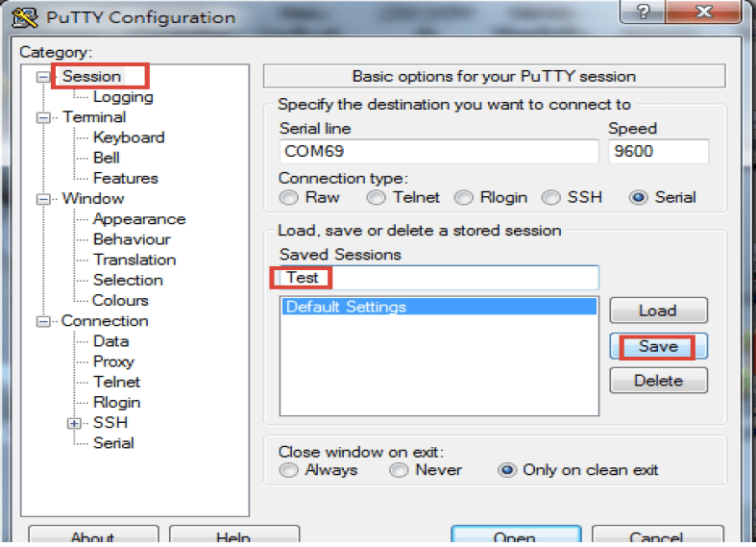Collapse the Terminal tree node
Screen dimensions: 756x547
[43, 117]
